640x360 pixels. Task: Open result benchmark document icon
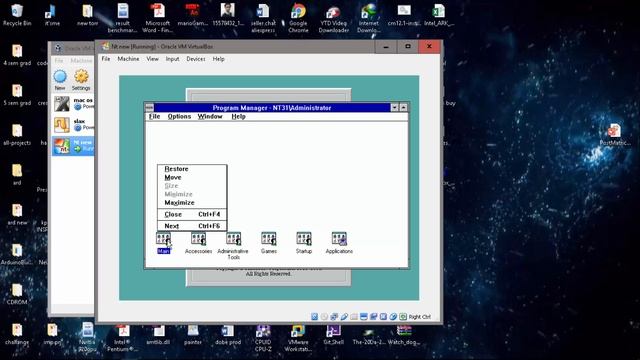tap(122, 18)
